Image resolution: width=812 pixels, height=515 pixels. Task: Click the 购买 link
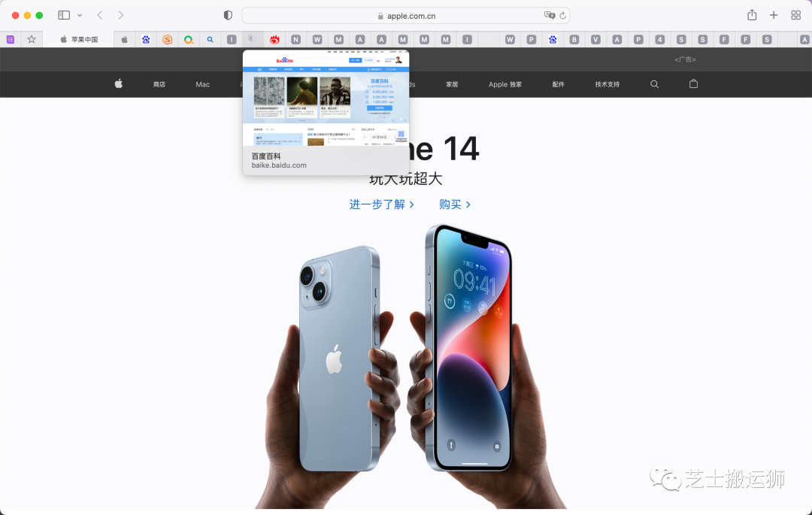tap(455, 204)
